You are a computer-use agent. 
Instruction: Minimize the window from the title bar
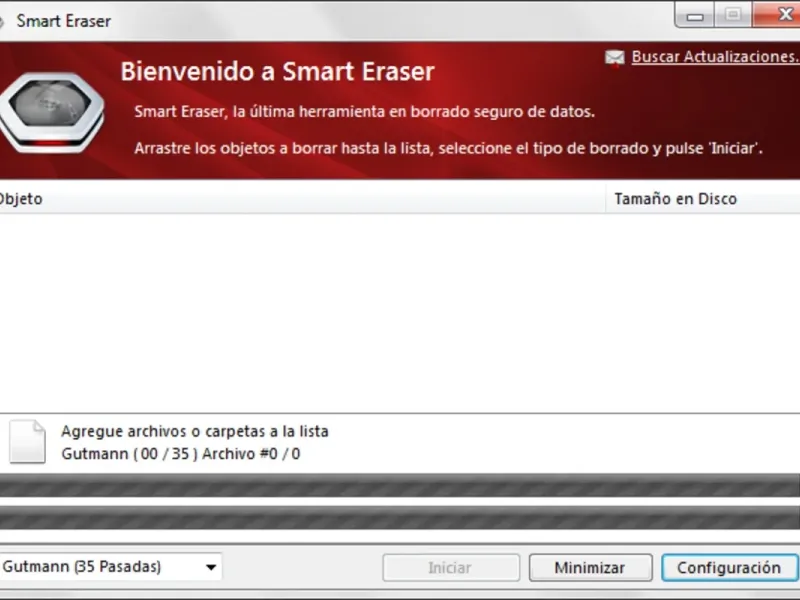(694, 15)
